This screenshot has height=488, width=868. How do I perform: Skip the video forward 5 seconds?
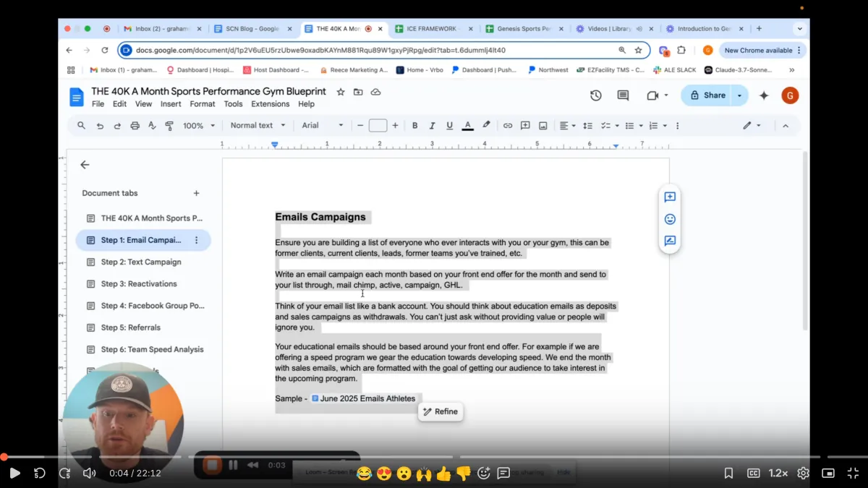coord(65,474)
